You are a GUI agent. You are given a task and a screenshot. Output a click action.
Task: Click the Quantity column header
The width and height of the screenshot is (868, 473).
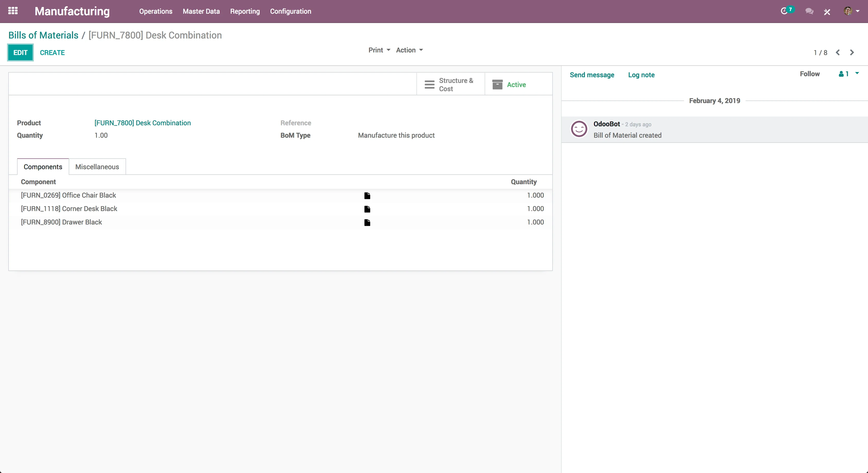pyautogui.click(x=524, y=182)
